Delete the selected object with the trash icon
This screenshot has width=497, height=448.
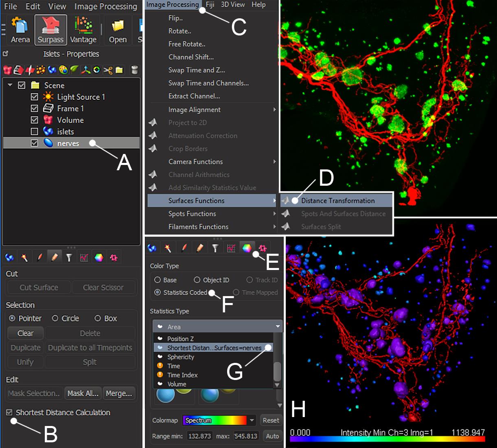(135, 70)
